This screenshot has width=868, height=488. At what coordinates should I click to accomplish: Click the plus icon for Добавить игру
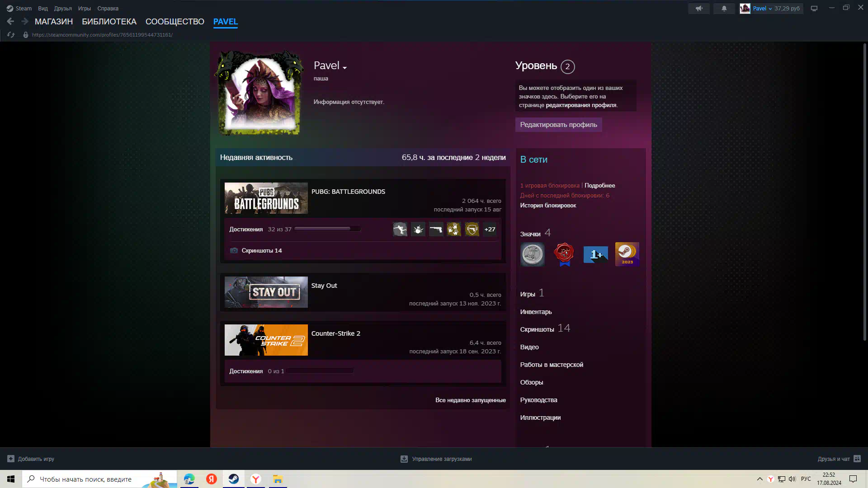tap(11, 459)
